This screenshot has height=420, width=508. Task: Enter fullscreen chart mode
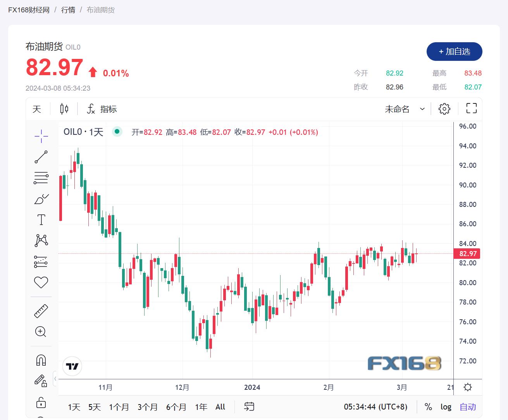pos(471,108)
